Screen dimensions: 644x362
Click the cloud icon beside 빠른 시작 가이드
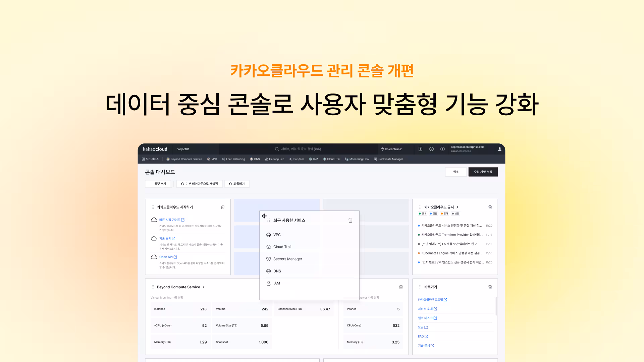(154, 220)
